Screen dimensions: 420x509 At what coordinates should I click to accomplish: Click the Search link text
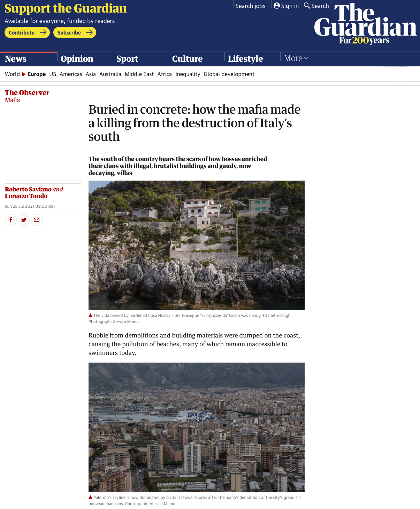[320, 6]
